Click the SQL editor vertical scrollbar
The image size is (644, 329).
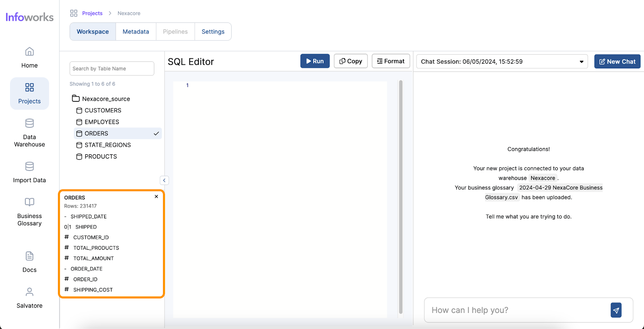tap(400, 197)
